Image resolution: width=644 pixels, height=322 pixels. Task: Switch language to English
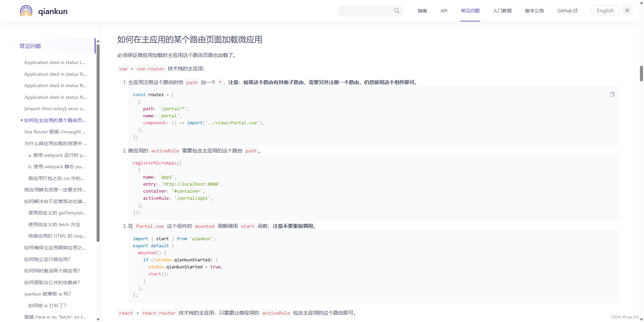[605, 10]
